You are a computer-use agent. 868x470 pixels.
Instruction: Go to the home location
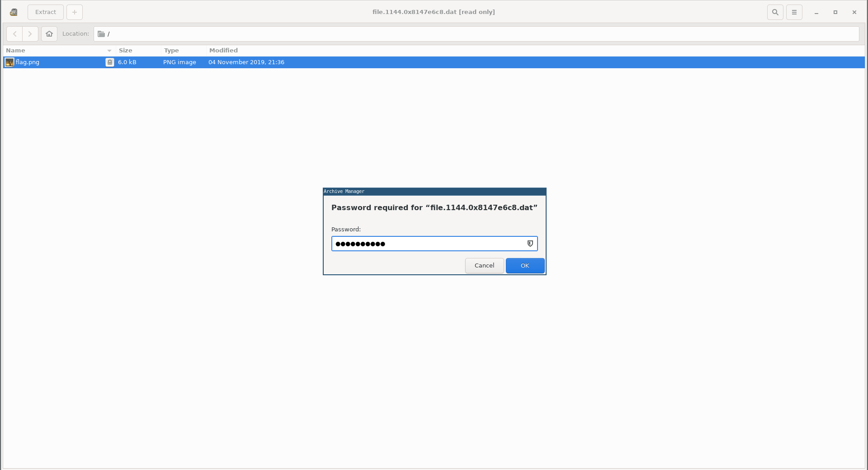click(x=49, y=34)
